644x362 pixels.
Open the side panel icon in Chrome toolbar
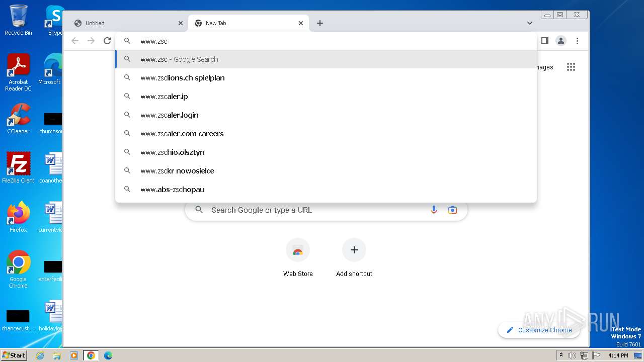(x=544, y=41)
